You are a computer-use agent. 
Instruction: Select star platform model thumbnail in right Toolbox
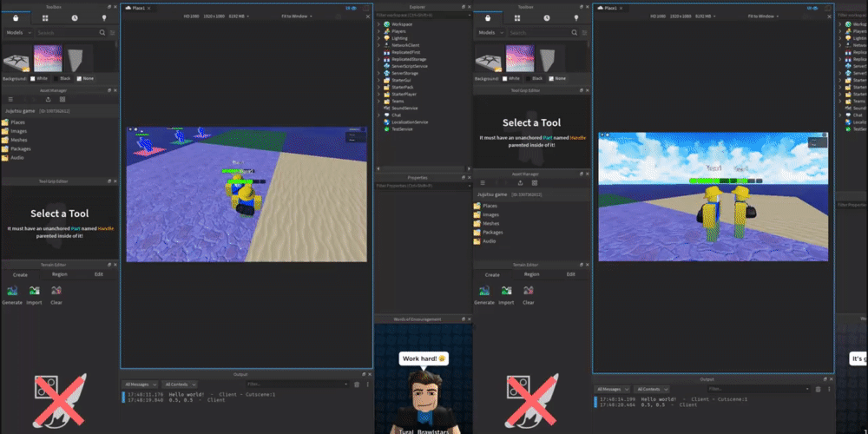[x=488, y=60]
